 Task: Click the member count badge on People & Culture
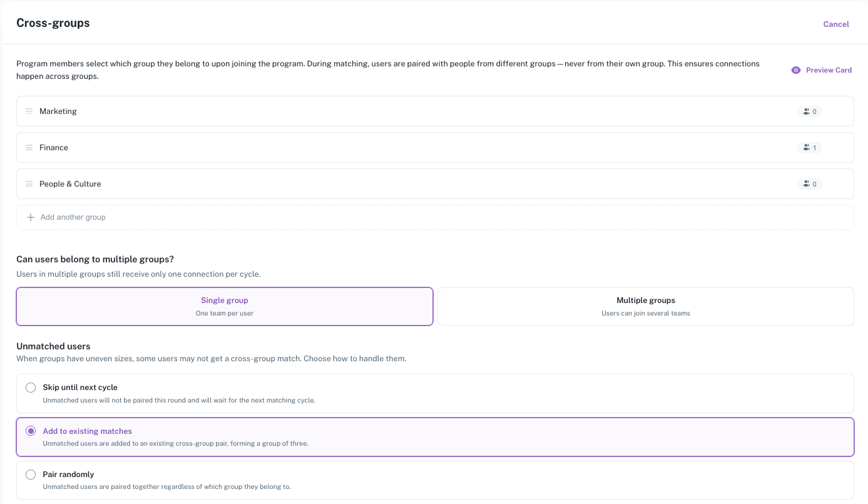tap(810, 184)
